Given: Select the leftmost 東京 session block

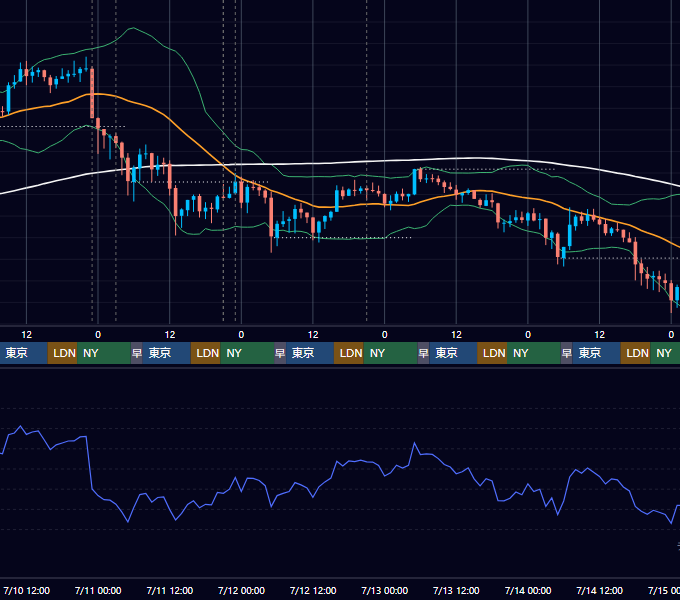Looking at the screenshot, I should pyautogui.click(x=23, y=353).
